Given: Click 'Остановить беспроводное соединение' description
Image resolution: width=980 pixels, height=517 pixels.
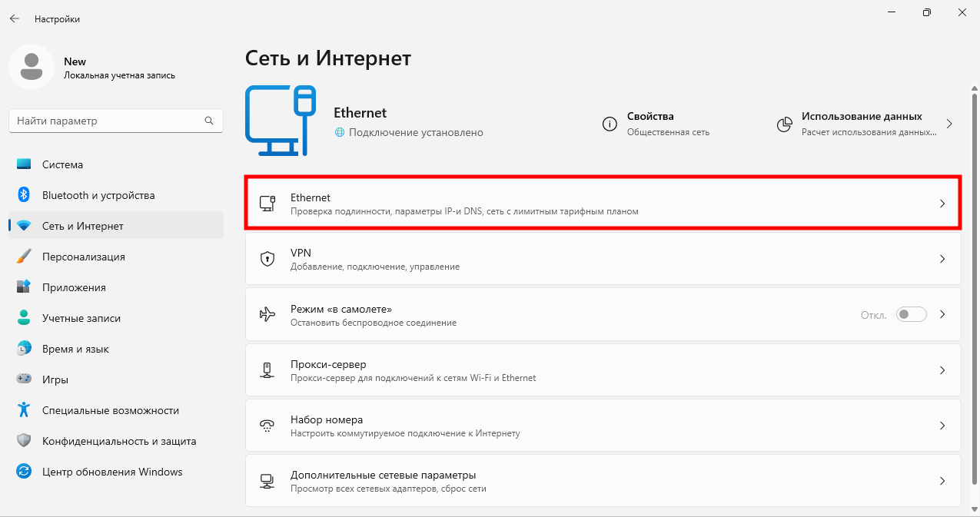Looking at the screenshot, I should [x=374, y=323].
